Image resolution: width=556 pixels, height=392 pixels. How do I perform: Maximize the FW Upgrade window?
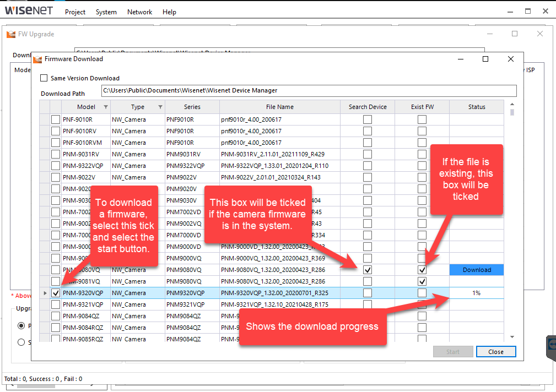pos(515,34)
